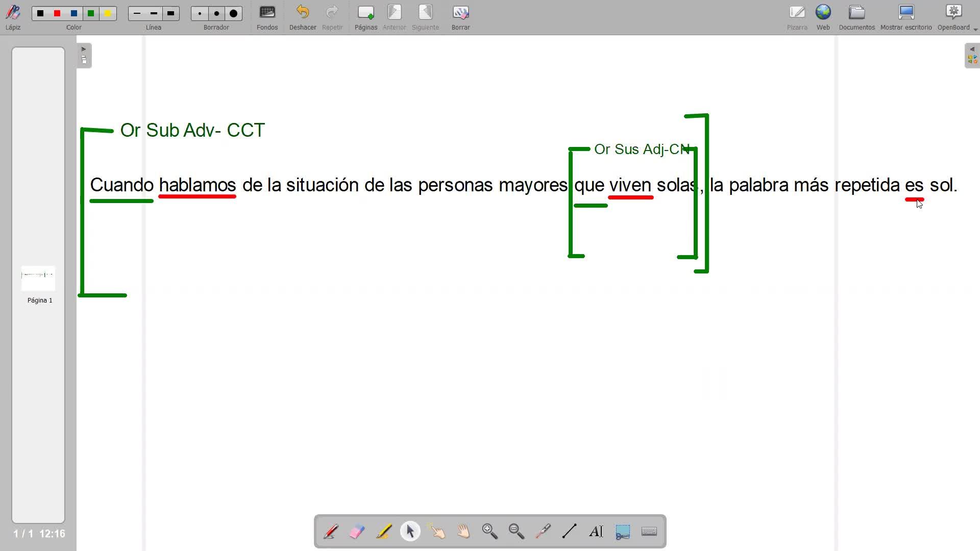Select the pen tool in bottom toolbar

[331, 532]
